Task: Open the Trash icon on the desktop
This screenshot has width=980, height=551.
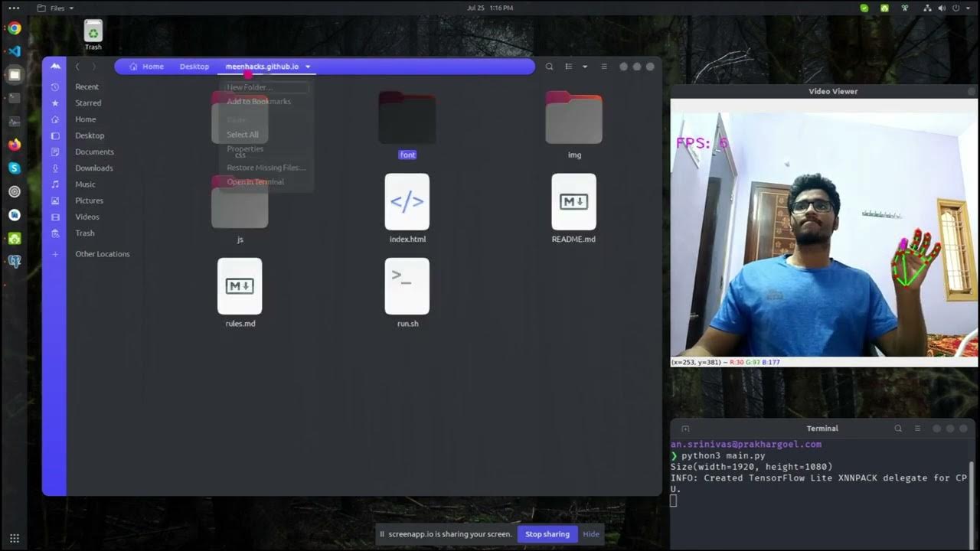Action: (x=93, y=35)
